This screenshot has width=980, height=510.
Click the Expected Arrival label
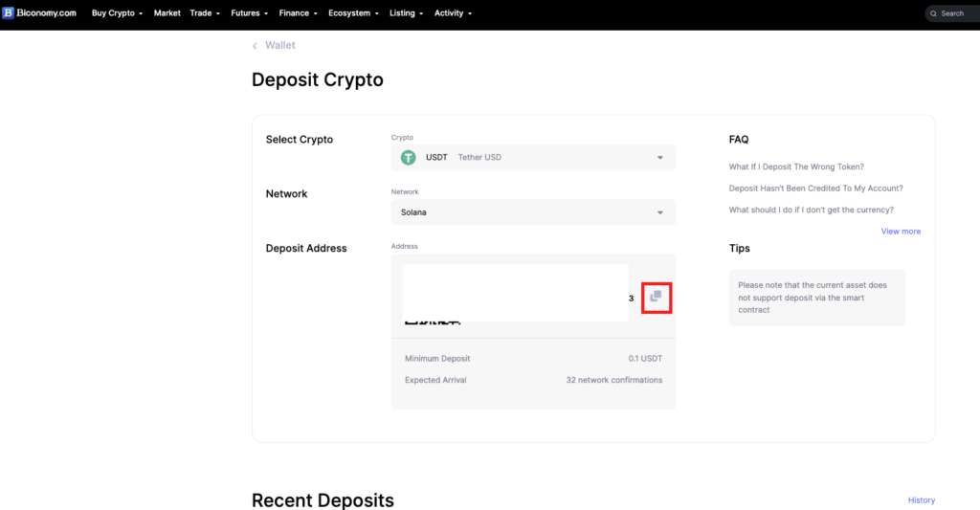coord(435,380)
